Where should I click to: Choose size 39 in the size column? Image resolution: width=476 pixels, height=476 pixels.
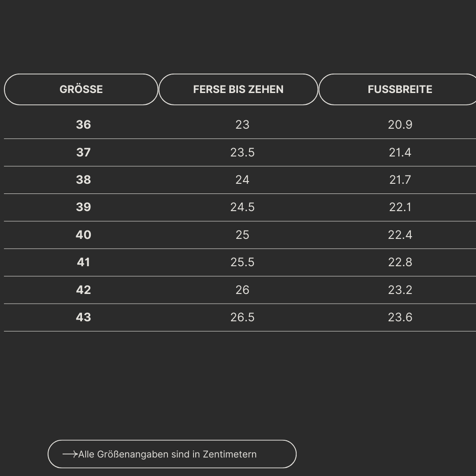click(83, 207)
